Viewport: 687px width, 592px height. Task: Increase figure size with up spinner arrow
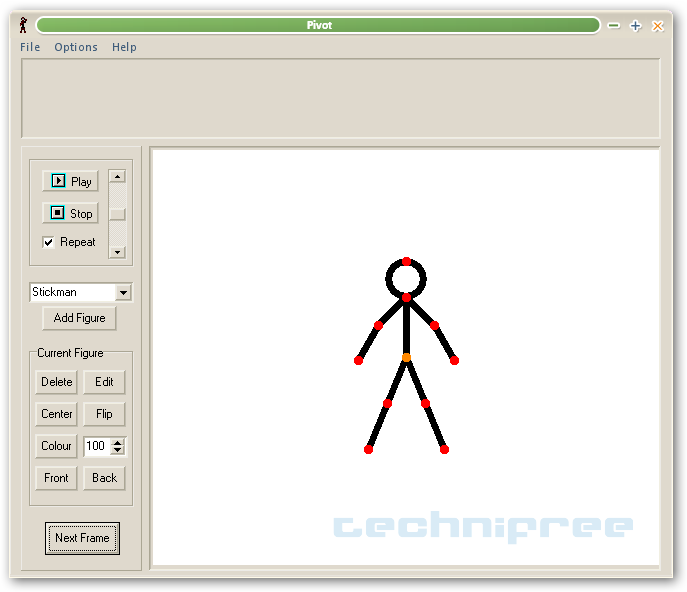point(118,442)
